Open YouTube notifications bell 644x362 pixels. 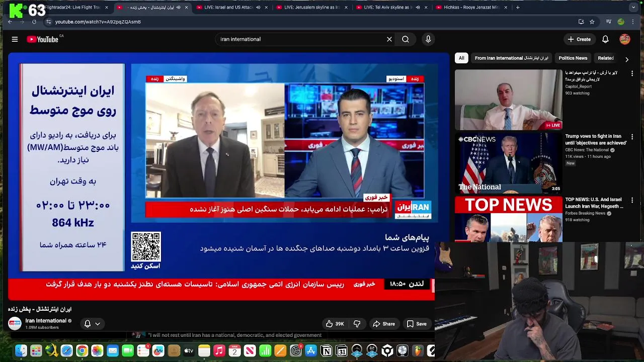pyautogui.click(x=605, y=39)
